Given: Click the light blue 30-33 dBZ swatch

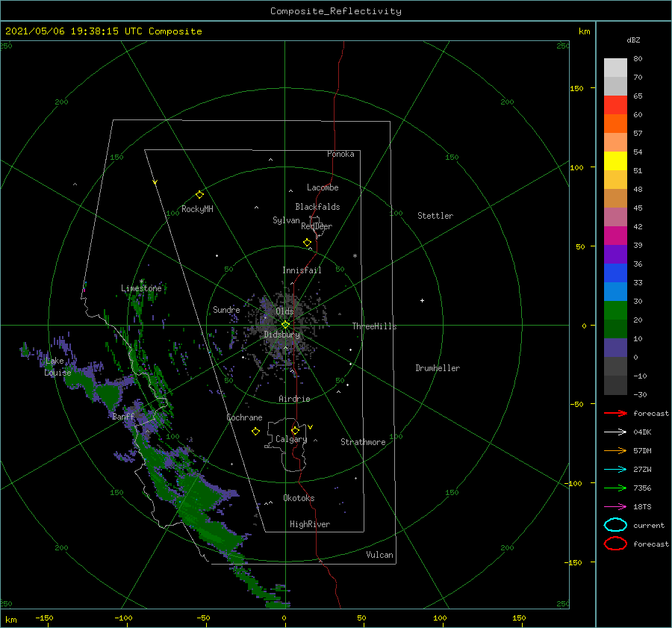Looking at the screenshot, I should coord(615,292).
